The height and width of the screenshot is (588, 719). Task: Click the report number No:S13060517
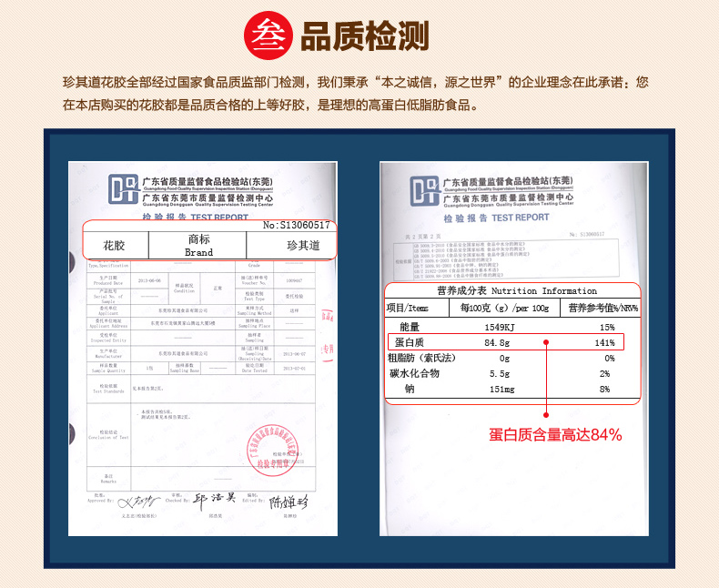[296, 225]
